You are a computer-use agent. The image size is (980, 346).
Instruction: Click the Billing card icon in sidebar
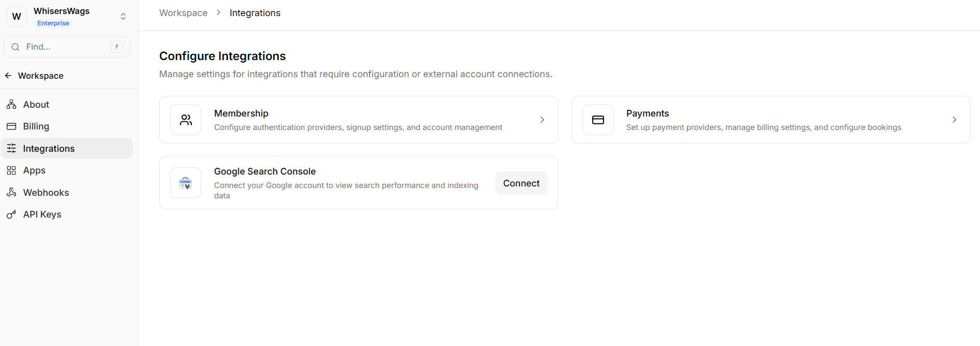tap(11, 126)
